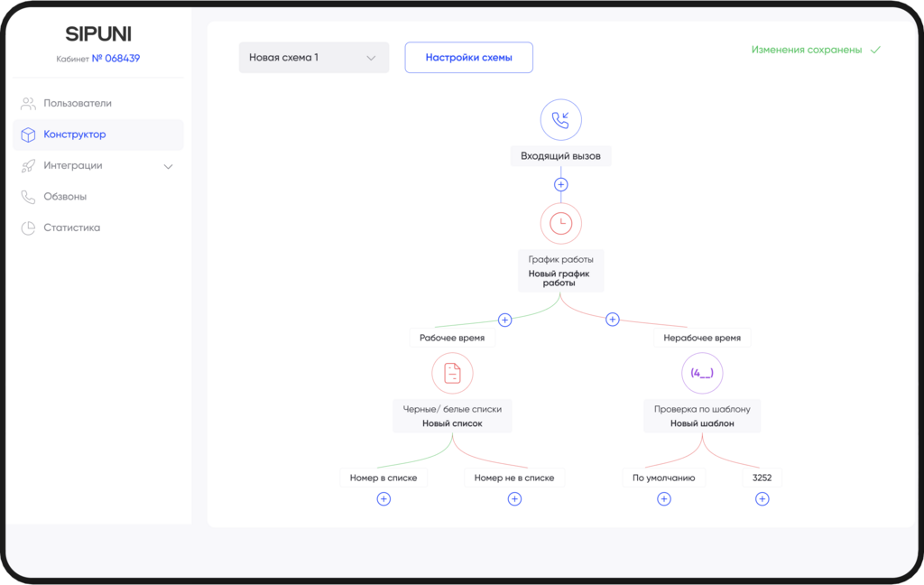
Task: Select the Новый шаблон node label
Action: coord(702,423)
